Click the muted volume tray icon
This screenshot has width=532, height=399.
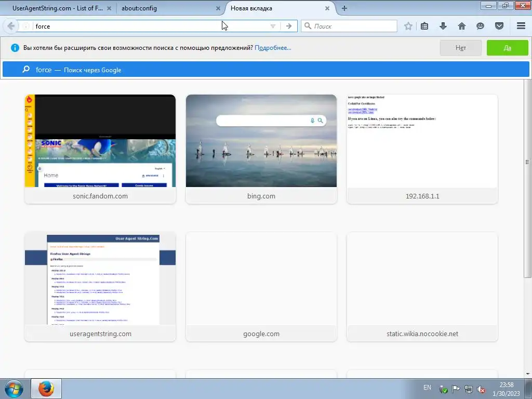(481, 389)
